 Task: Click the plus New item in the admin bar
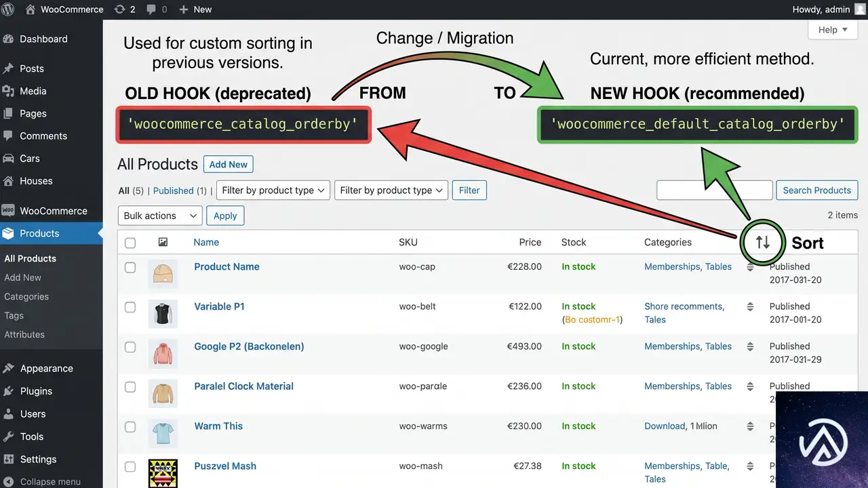click(195, 9)
